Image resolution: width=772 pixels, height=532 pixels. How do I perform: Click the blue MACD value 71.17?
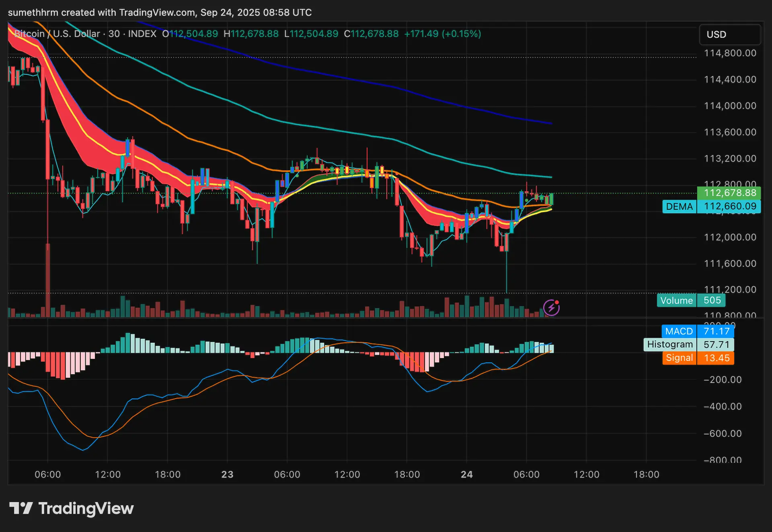tap(716, 331)
